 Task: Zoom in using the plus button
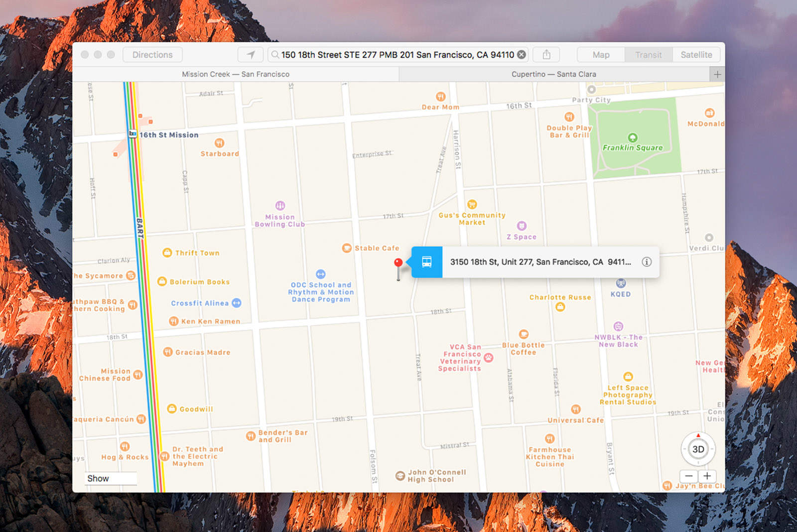pyautogui.click(x=708, y=476)
